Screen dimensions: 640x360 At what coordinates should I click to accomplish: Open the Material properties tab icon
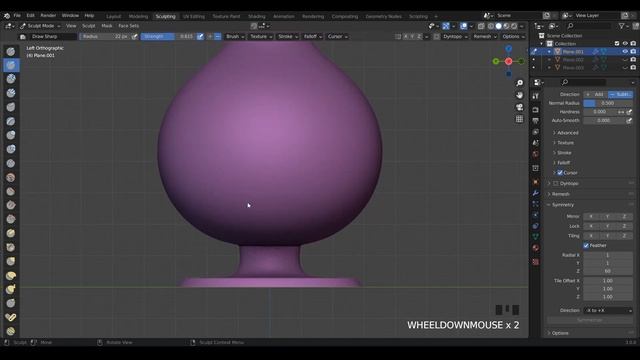tap(536, 248)
